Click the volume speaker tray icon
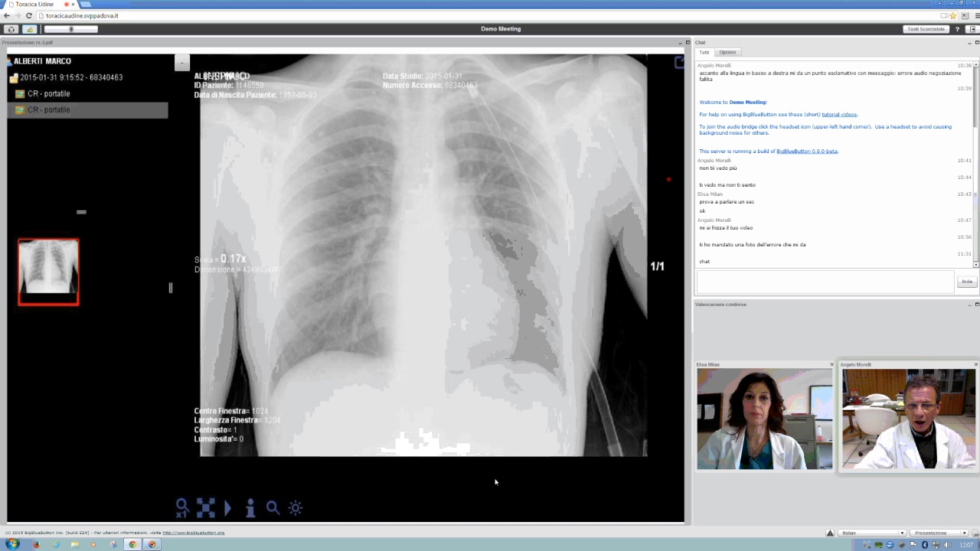The height and width of the screenshot is (551, 980). click(947, 545)
